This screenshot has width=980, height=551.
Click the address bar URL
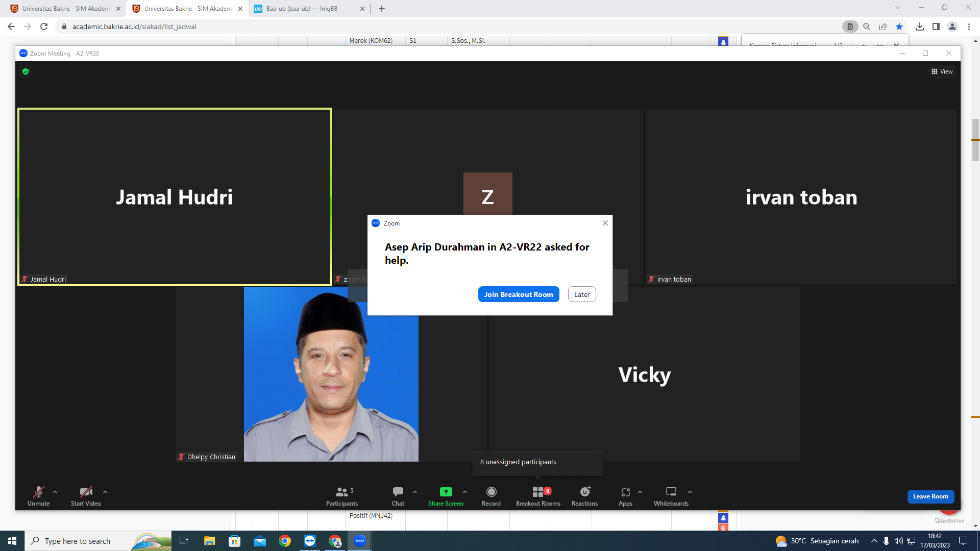coord(134,27)
